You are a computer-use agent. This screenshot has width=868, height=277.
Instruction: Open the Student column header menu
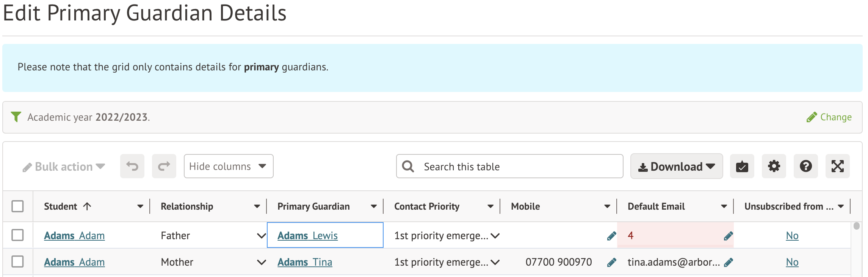tap(140, 206)
